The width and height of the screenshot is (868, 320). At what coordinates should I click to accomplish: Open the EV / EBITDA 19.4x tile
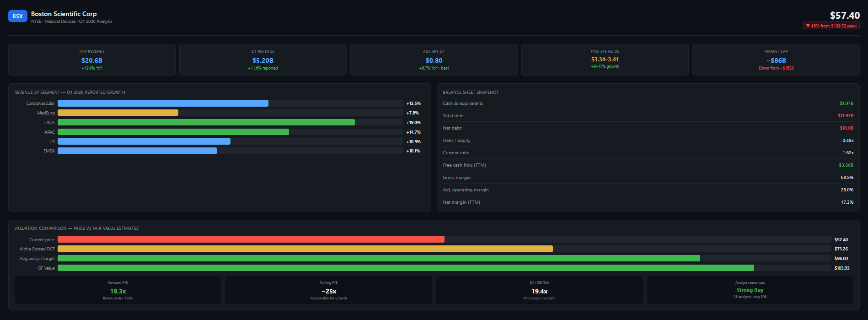coord(539,290)
